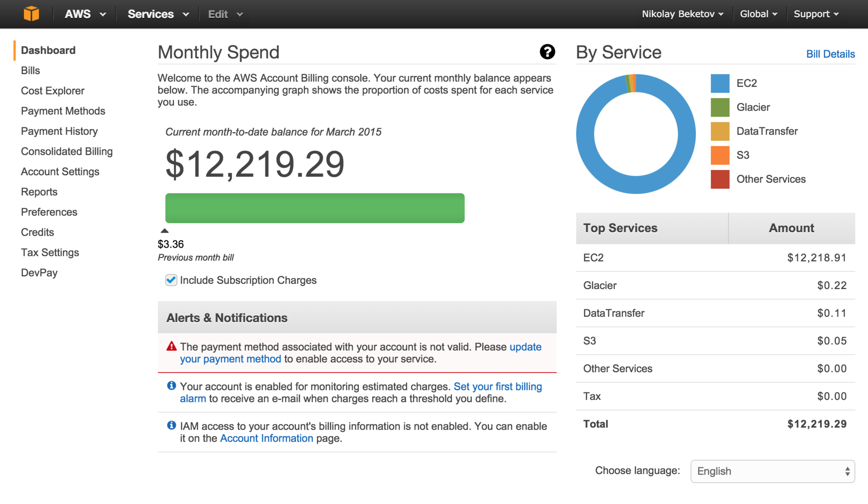Screen dimensions: 868x504
Task: Click the info icon beside IAM access notice
Action: pos(171,425)
